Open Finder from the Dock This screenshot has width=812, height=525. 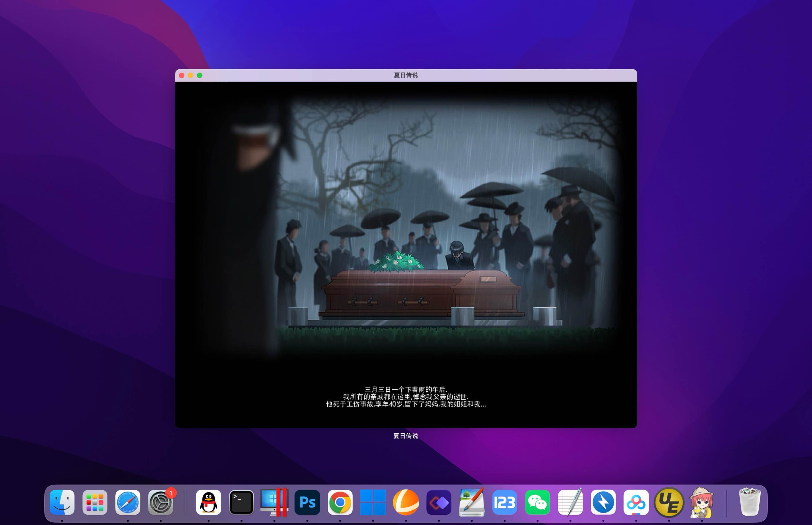coord(62,502)
